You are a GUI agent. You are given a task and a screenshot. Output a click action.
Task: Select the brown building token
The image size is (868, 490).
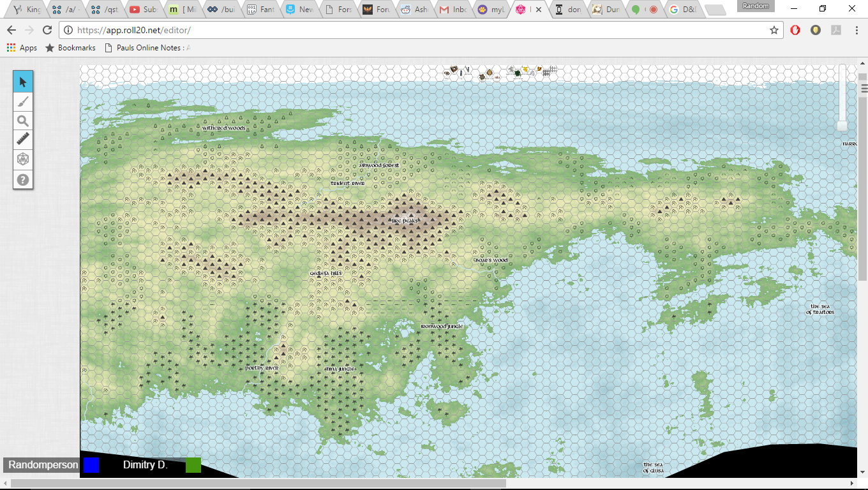click(454, 69)
